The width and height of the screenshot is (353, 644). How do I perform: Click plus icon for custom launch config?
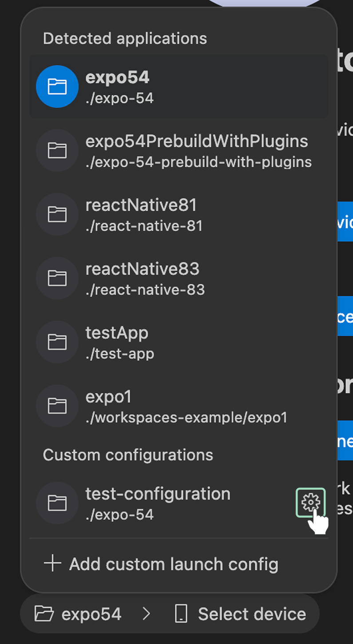52,564
